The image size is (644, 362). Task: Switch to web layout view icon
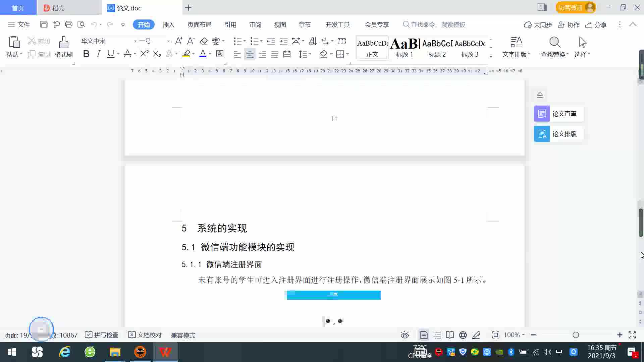pos(463,335)
